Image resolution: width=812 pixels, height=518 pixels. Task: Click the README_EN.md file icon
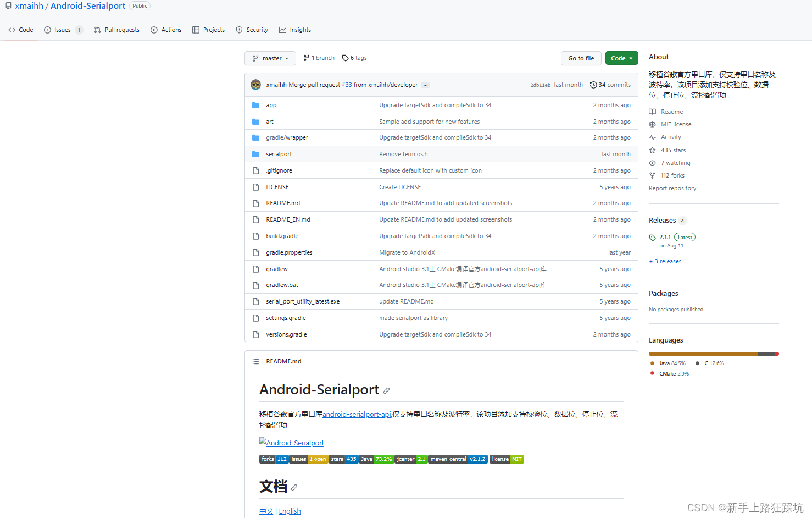point(255,219)
